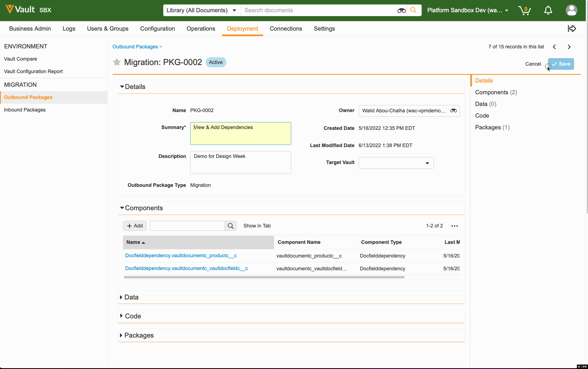588x369 pixels.
Task: Open the notifications bell
Action: tap(548, 10)
